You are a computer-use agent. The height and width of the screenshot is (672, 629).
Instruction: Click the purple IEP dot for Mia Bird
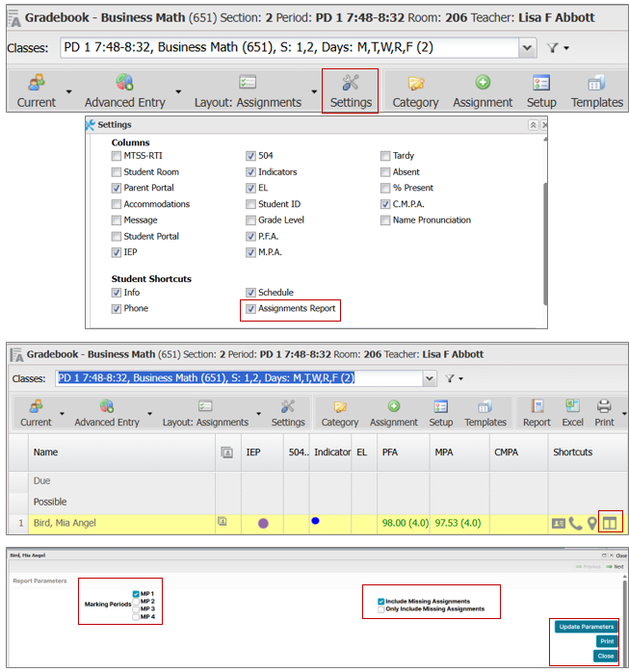tap(263, 523)
